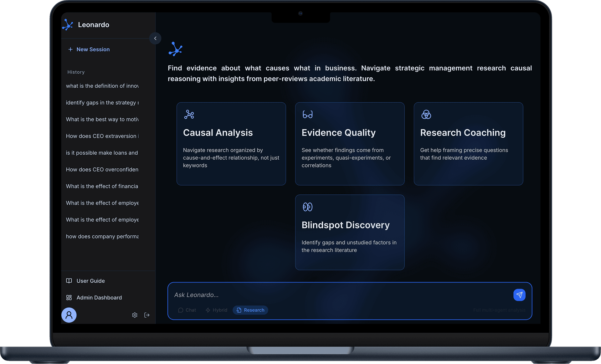Click the user avatar in bottom left
Image resolution: width=601 pixels, height=364 pixels.
pyautogui.click(x=69, y=315)
